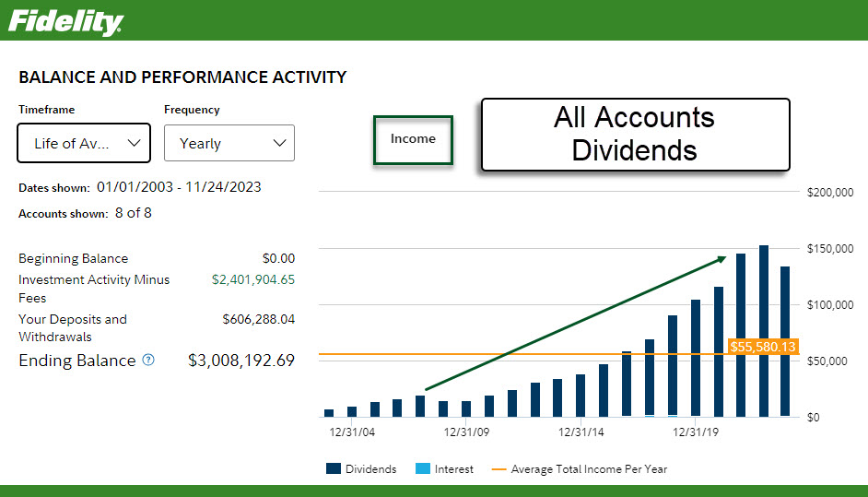Click the Ending Balance help icon
Image resolution: width=868 pixels, height=497 pixels.
click(148, 361)
